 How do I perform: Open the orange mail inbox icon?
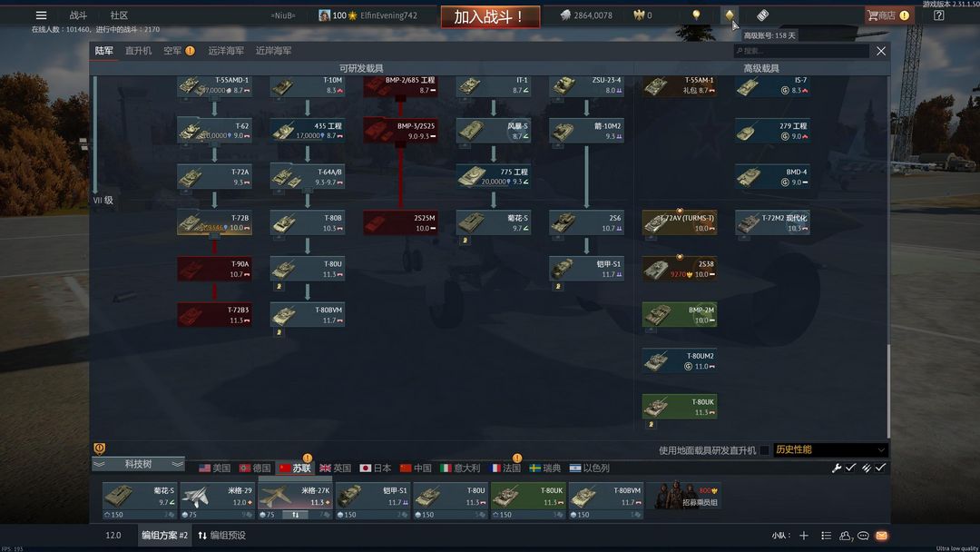coord(882,536)
